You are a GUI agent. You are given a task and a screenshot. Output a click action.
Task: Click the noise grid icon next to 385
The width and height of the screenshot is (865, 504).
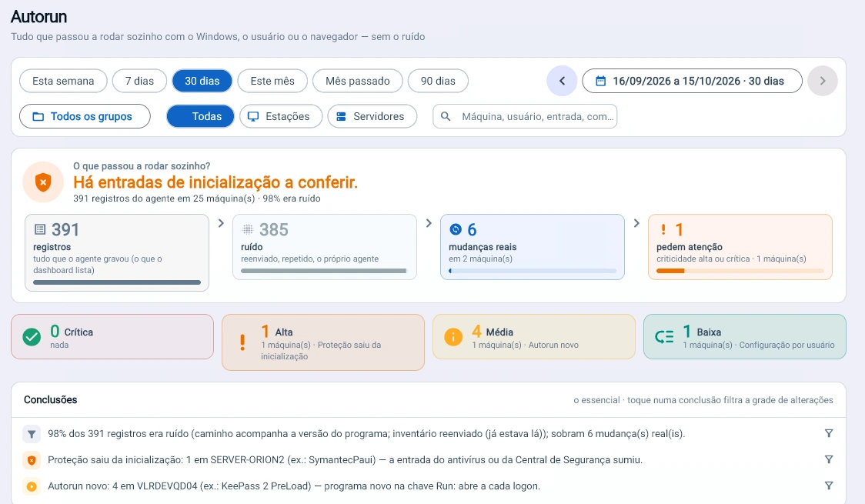[248, 229]
